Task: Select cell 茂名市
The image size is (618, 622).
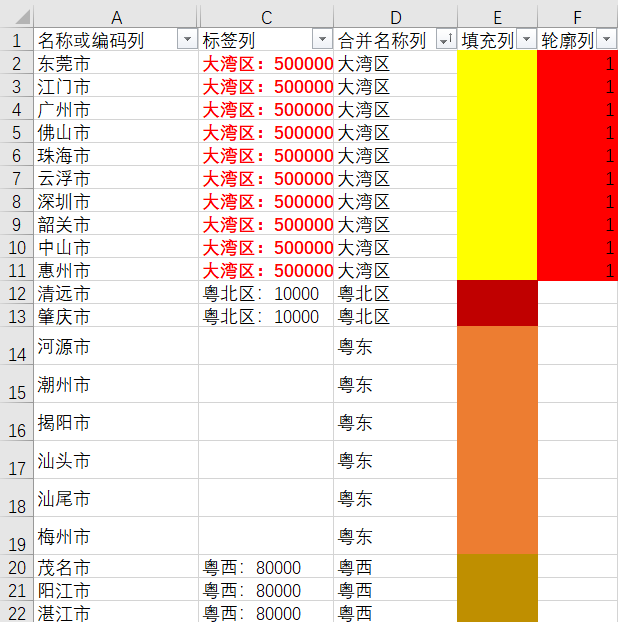Action: pyautogui.click(x=116, y=567)
